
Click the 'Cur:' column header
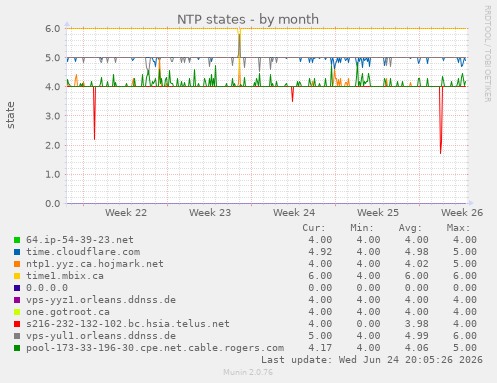click(314, 228)
